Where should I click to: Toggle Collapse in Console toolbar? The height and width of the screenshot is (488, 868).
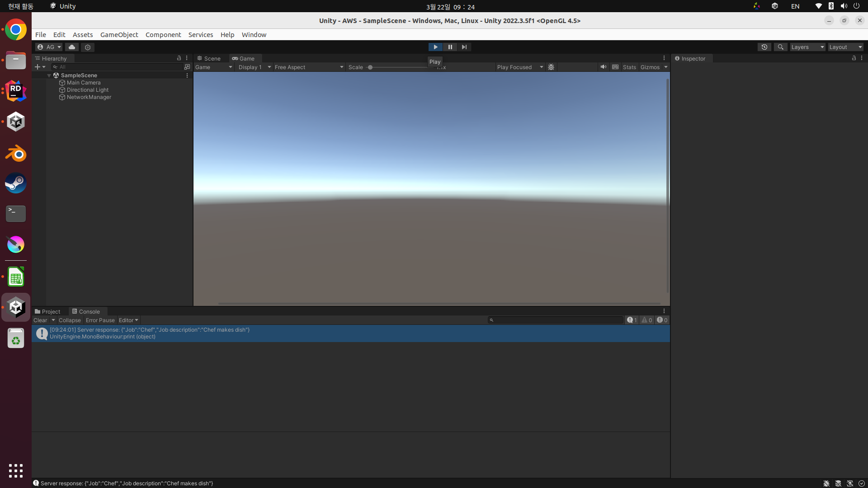coord(70,320)
